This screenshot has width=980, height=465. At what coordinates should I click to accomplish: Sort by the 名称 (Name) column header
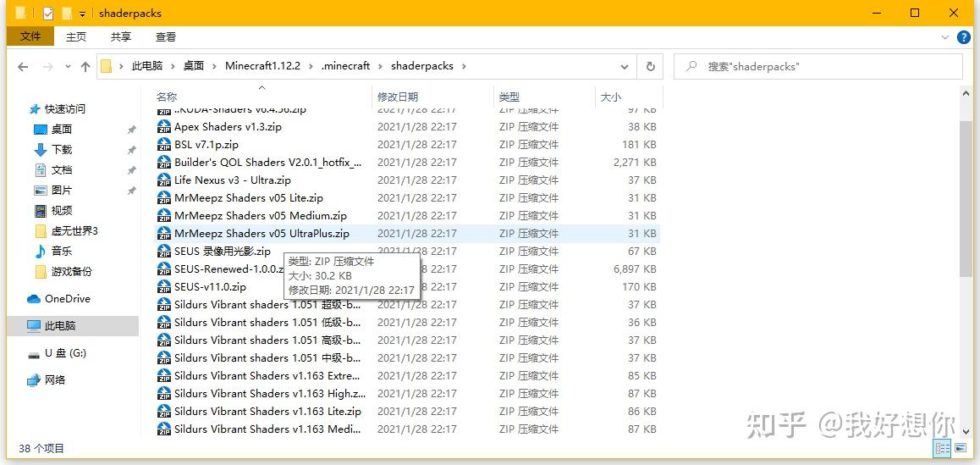[x=166, y=97]
